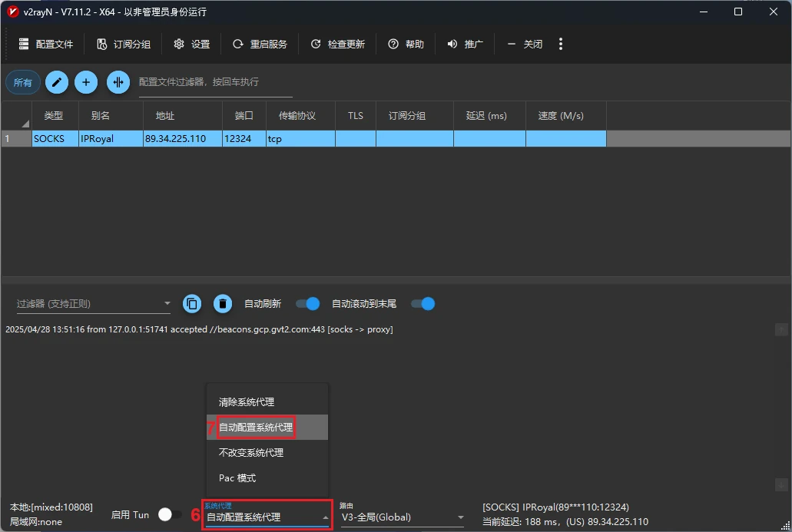Image resolution: width=792 pixels, height=532 pixels.
Task: Choose Pac 模式 in the proxy menu
Action: click(237, 477)
